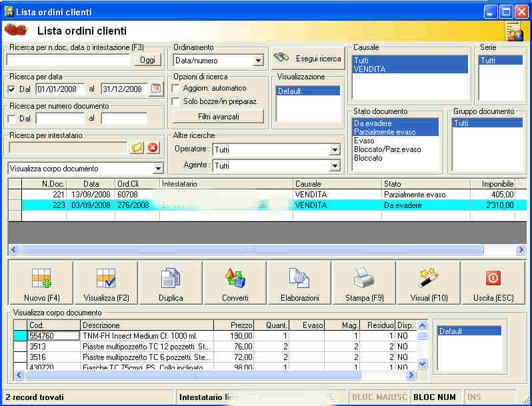Clear intestatario with the red X icon
The width and height of the screenshot is (532, 406).
coord(153,148)
